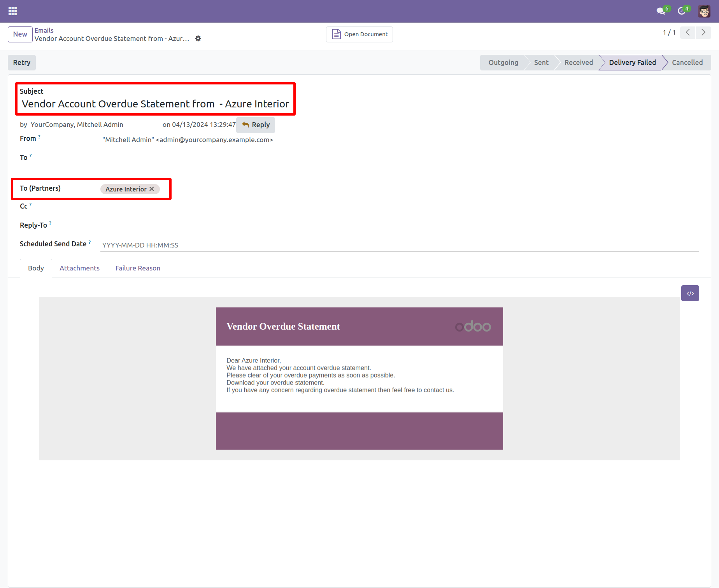Set status to Sent

click(541, 63)
